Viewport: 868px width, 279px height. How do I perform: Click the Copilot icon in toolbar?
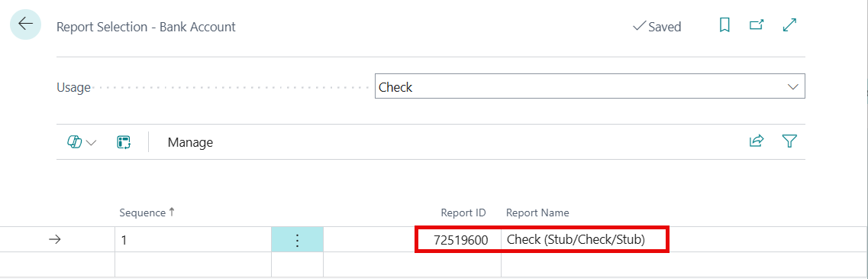click(74, 142)
